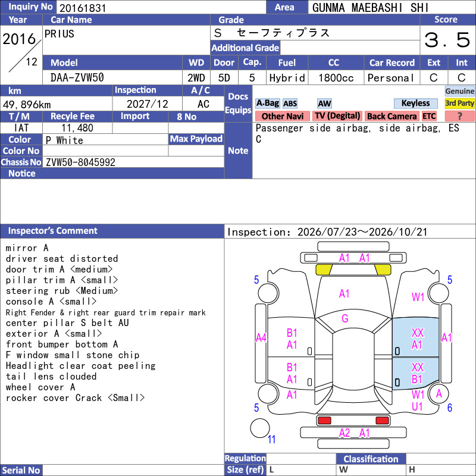This screenshot has width=476, height=476.
Task: Click the AW equipment badge
Action: point(324,104)
